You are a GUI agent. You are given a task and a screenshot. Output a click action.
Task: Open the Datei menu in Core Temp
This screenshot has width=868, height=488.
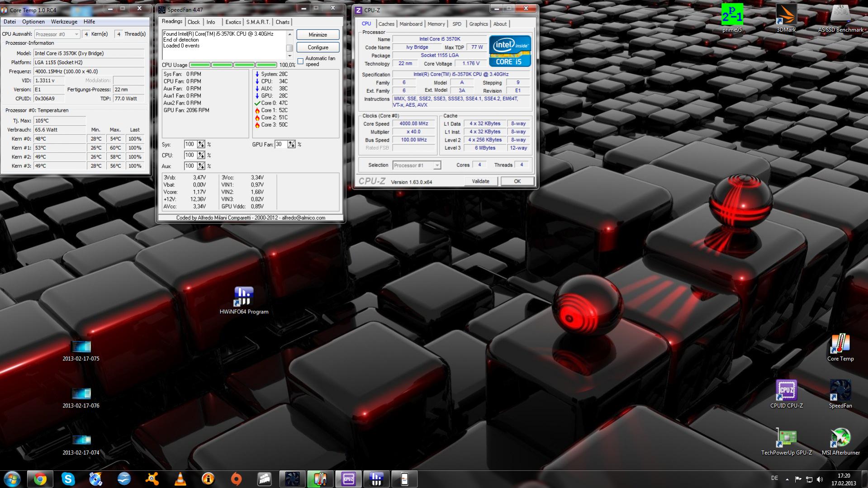click(9, 22)
